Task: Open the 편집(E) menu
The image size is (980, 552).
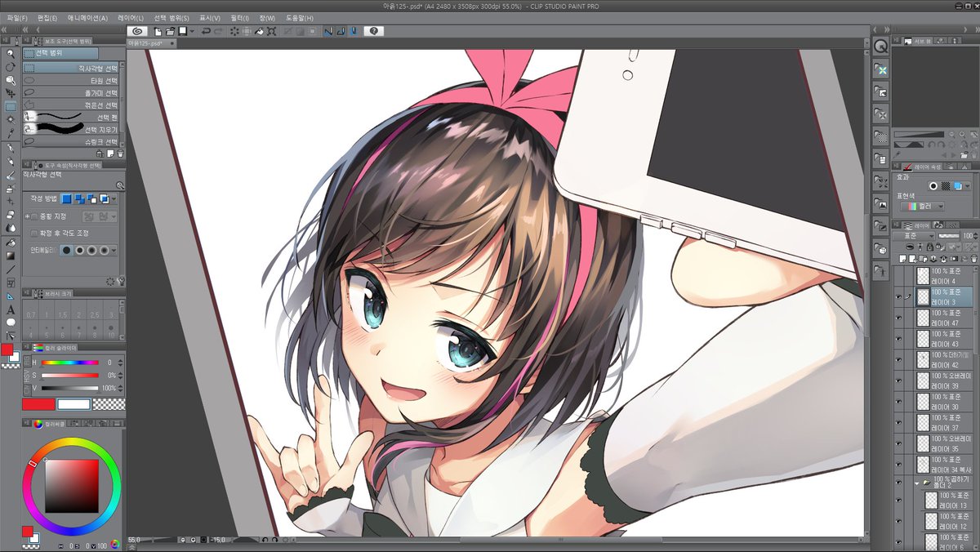Action: coord(47,17)
